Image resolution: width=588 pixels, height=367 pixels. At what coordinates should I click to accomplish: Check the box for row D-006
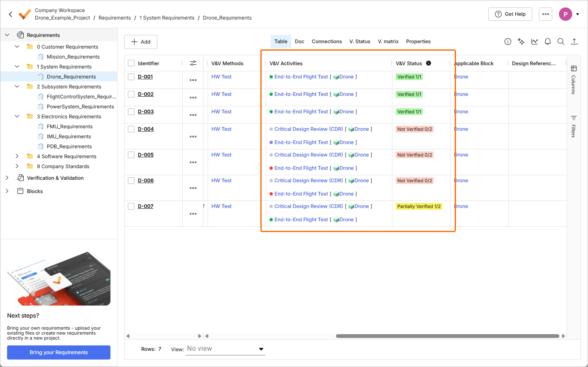(131, 181)
